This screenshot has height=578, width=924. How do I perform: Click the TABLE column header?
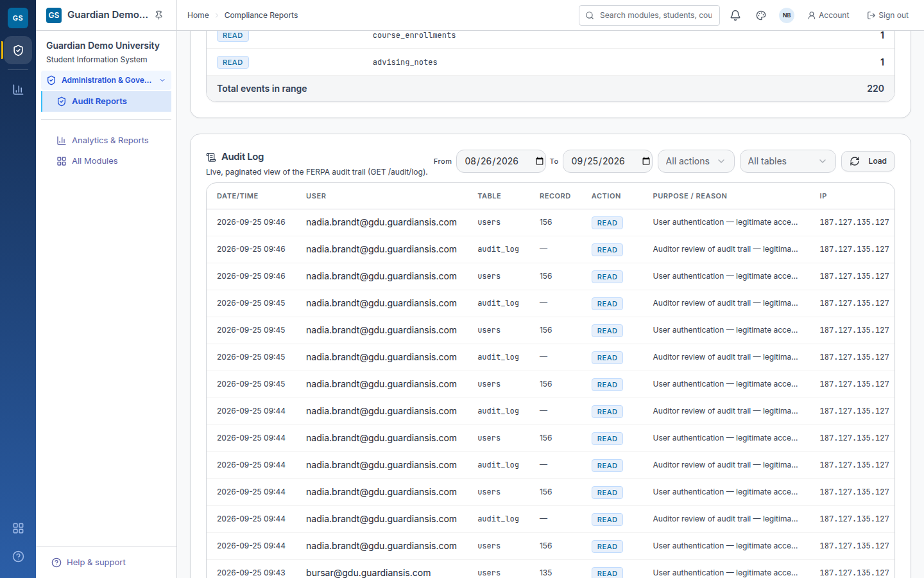pos(489,196)
